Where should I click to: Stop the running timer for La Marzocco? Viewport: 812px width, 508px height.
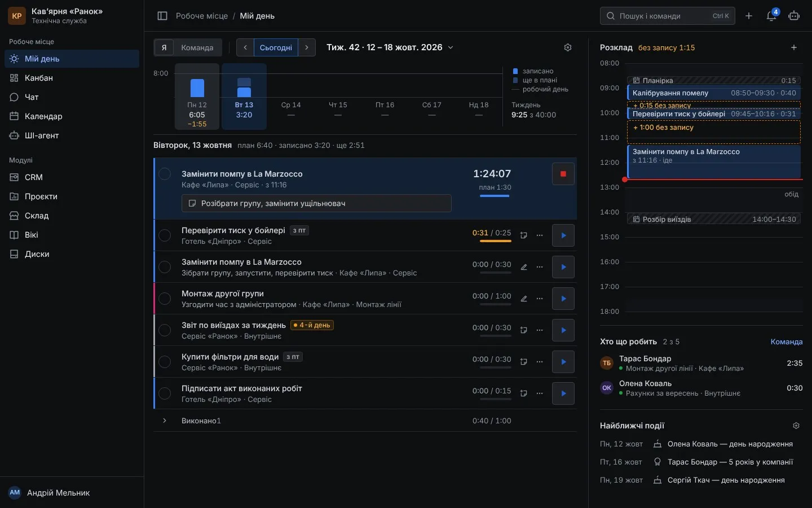pos(563,174)
